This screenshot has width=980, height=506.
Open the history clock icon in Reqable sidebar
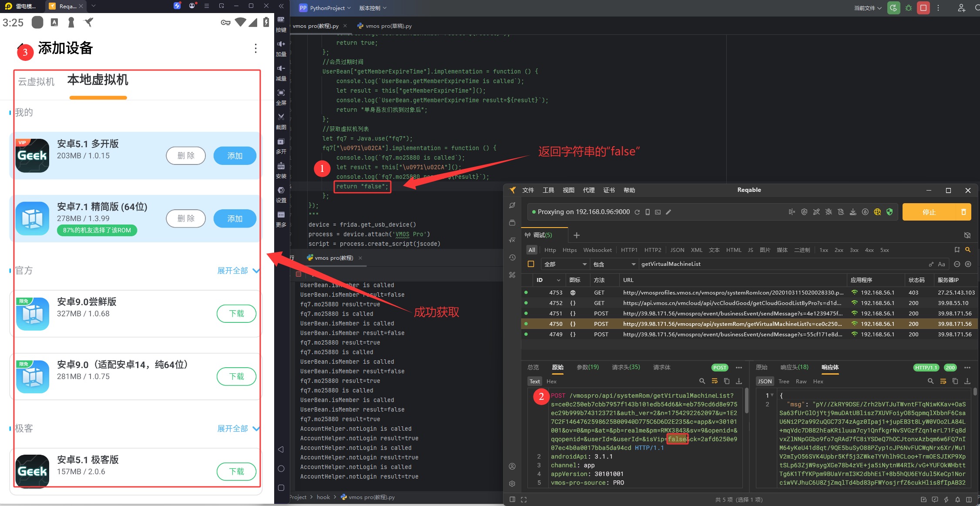coord(512,258)
